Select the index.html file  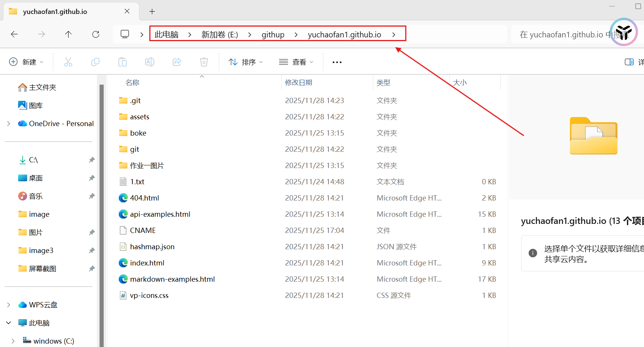coord(147,263)
